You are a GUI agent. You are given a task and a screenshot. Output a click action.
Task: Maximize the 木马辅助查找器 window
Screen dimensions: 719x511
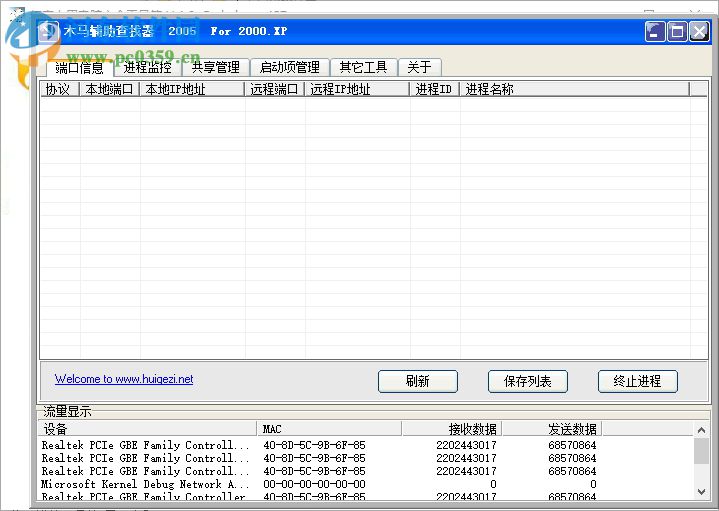point(677,32)
